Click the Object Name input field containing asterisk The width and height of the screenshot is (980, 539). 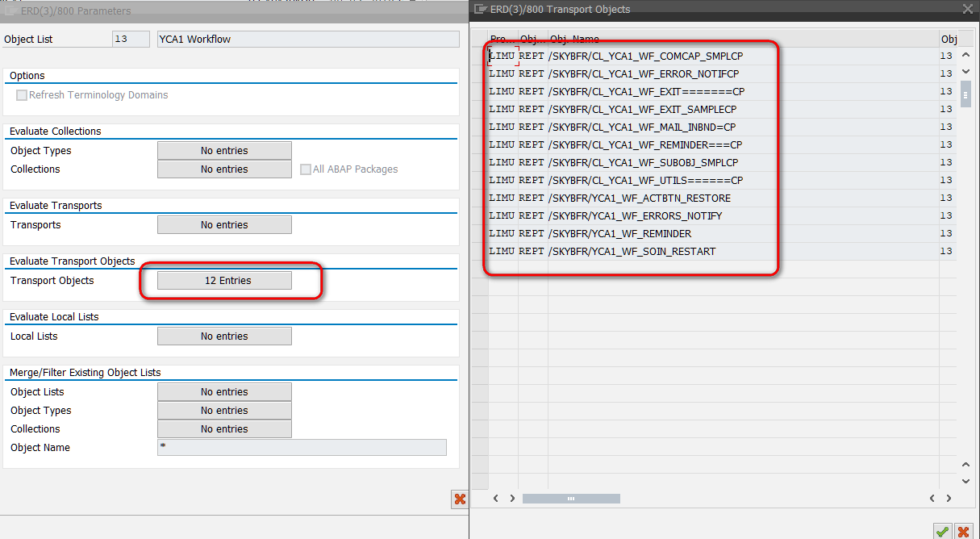[302, 447]
